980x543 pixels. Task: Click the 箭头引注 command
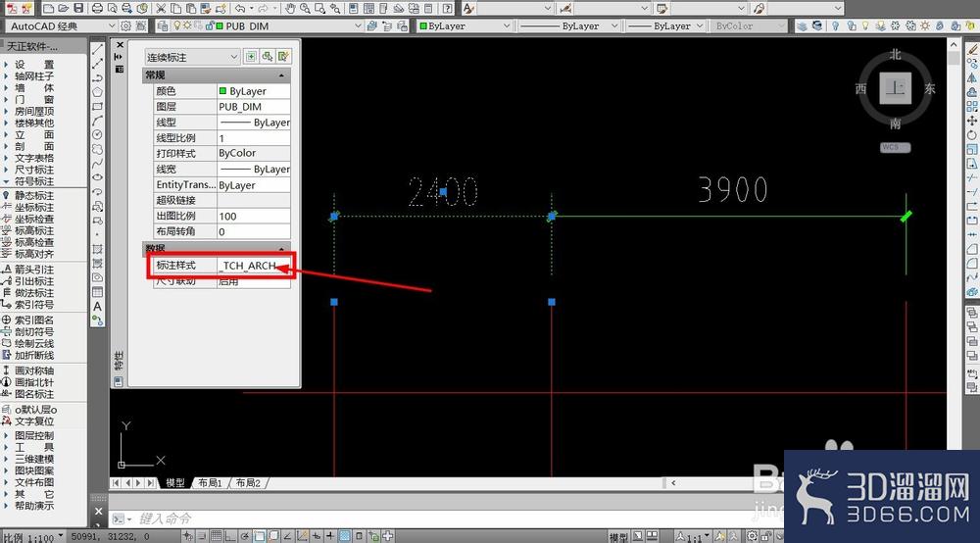tap(34, 270)
